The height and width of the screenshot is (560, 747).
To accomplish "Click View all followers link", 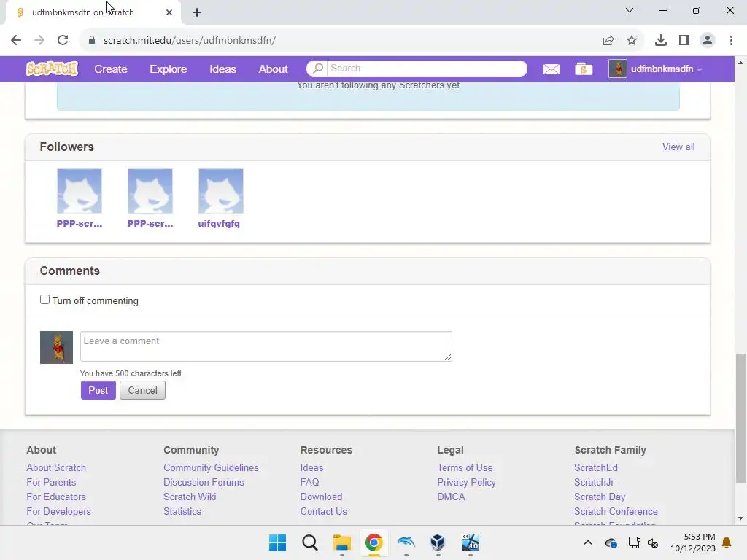I will coord(678,147).
